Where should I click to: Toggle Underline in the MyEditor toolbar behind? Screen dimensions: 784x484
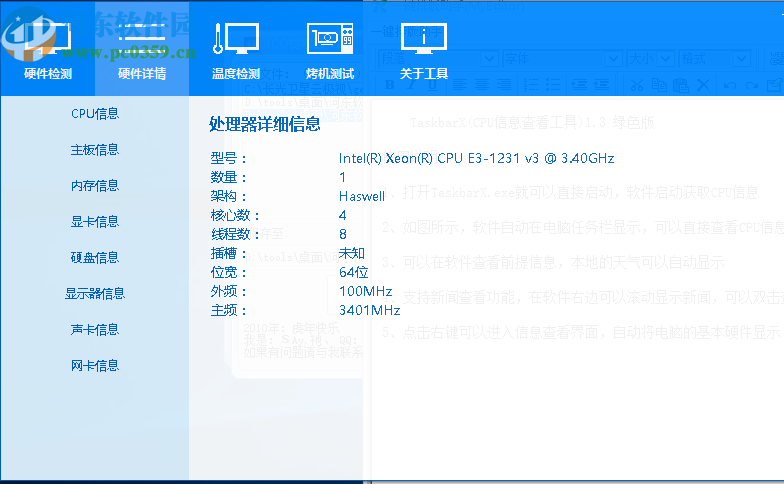coord(432,85)
